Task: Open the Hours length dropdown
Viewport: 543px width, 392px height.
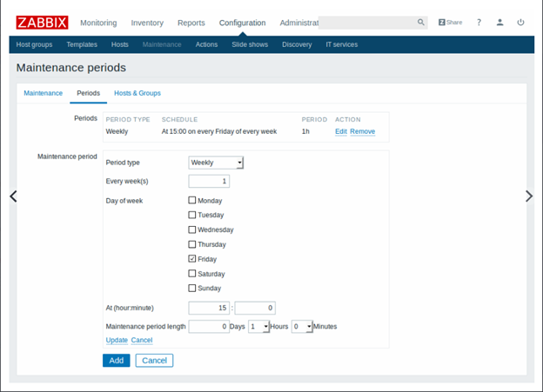Action: coord(258,326)
